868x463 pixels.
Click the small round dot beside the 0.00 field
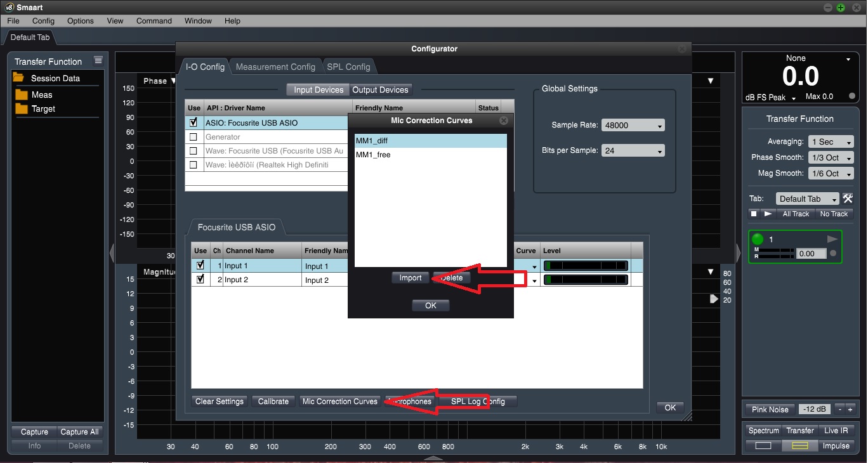[x=833, y=254]
